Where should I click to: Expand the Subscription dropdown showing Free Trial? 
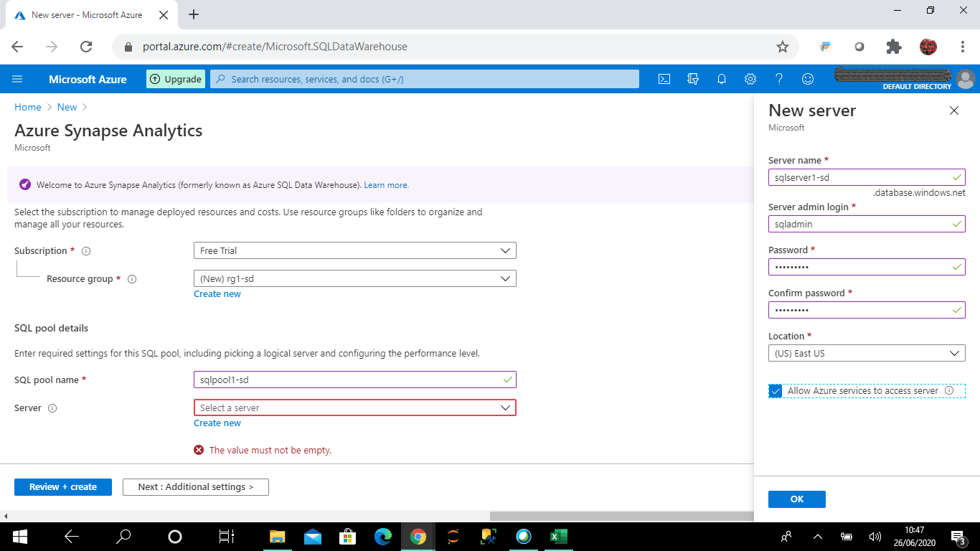354,250
